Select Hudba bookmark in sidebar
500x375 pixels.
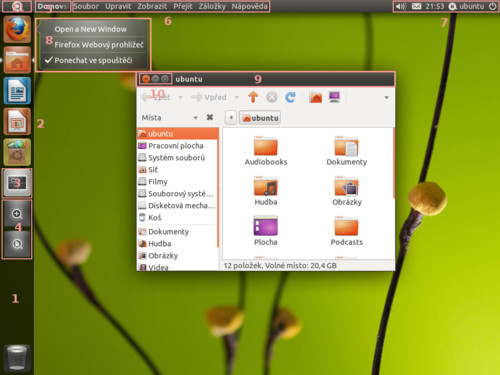click(177, 244)
